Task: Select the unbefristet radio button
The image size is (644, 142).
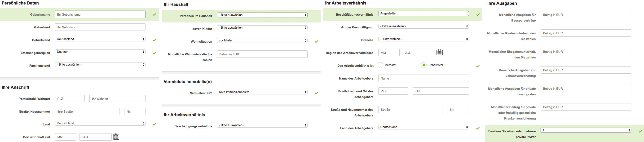Action: pos(423,65)
